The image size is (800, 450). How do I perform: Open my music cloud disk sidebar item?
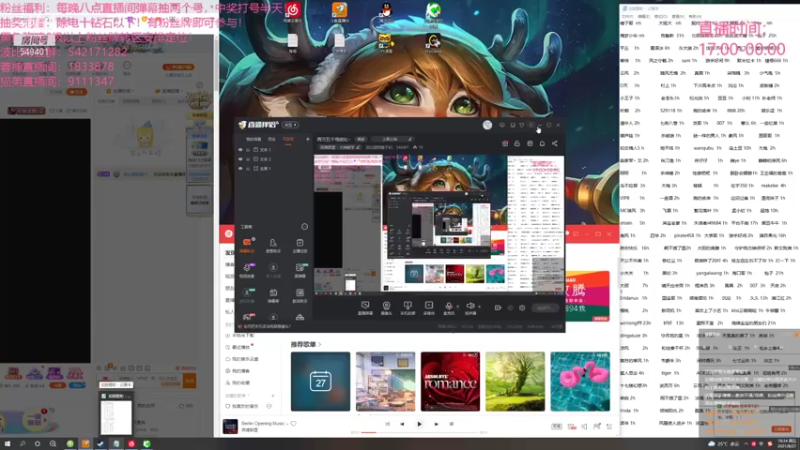tap(244, 359)
